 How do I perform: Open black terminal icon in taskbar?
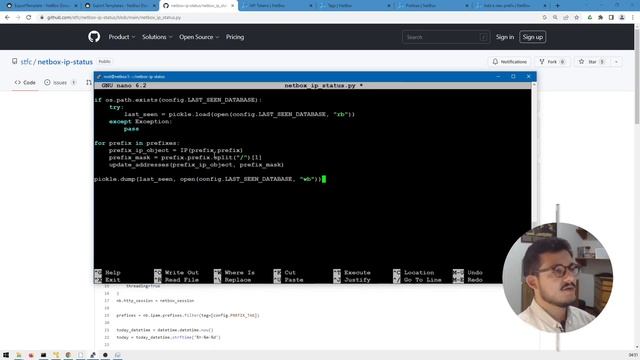pos(43,355)
